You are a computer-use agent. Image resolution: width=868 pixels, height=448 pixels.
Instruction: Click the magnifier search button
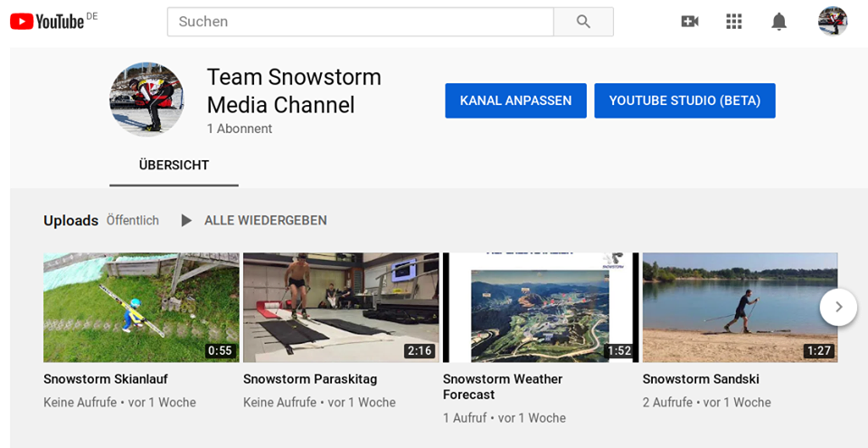tap(583, 22)
